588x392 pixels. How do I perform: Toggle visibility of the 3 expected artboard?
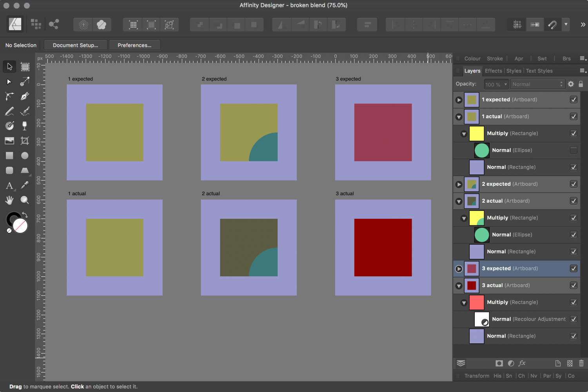click(x=573, y=269)
